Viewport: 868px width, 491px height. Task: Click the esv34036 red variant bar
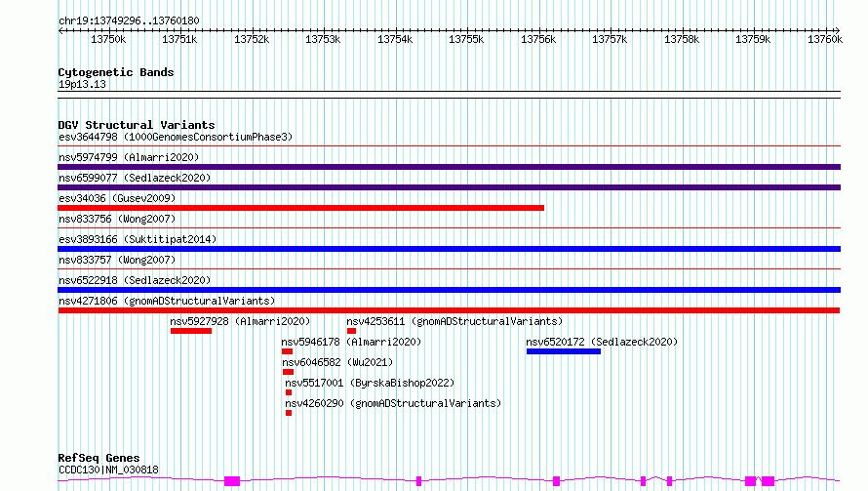click(300, 208)
